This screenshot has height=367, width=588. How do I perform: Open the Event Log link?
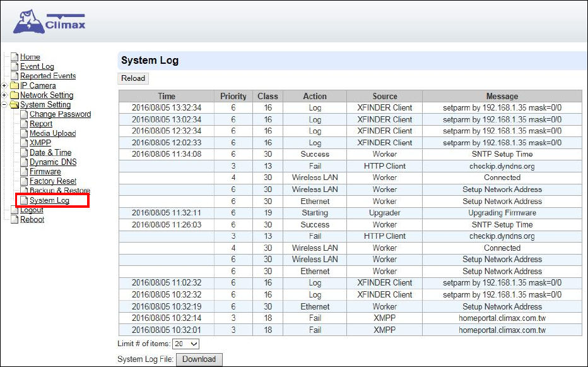click(37, 66)
